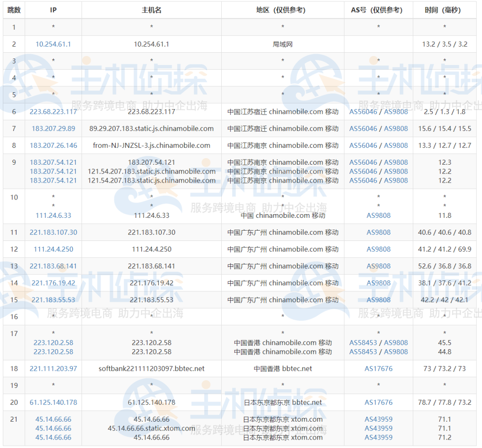Open the blue 221.183.107.30 IP link
Screen dimensions: 482x448
pos(53,232)
